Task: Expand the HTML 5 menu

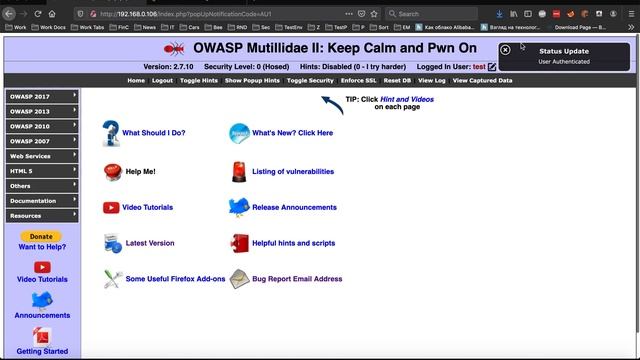Action: coord(42,171)
